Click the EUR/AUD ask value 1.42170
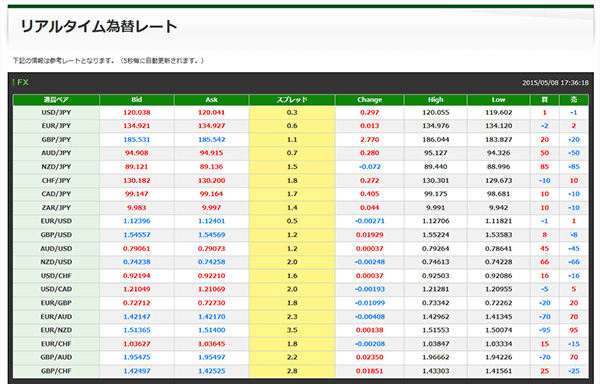Screen dimensions: 600x384 click(212, 317)
